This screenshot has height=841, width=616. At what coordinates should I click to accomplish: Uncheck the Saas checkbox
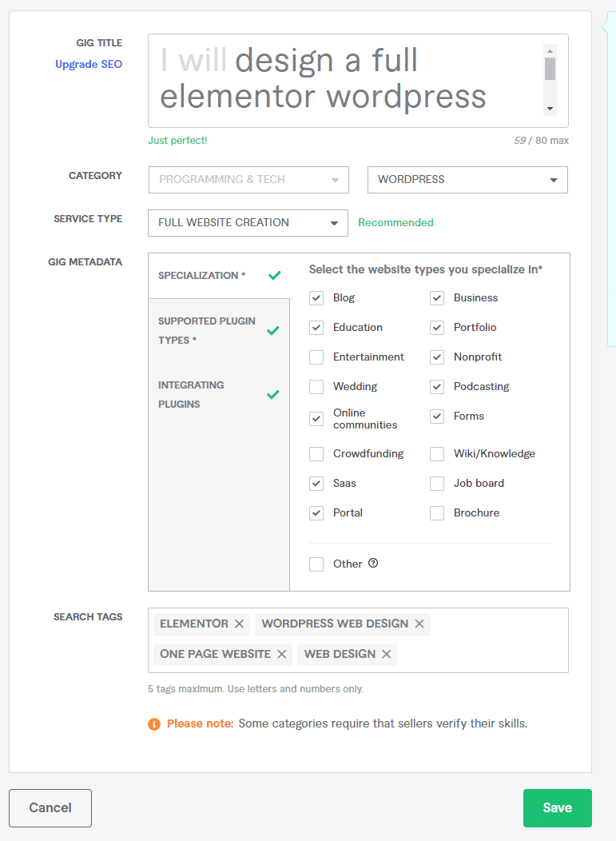(316, 483)
